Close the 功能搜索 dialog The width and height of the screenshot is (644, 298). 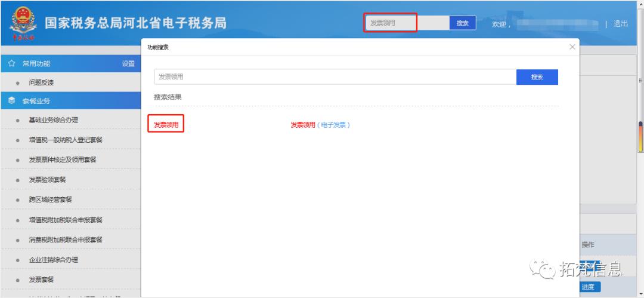(x=572, y=47)
